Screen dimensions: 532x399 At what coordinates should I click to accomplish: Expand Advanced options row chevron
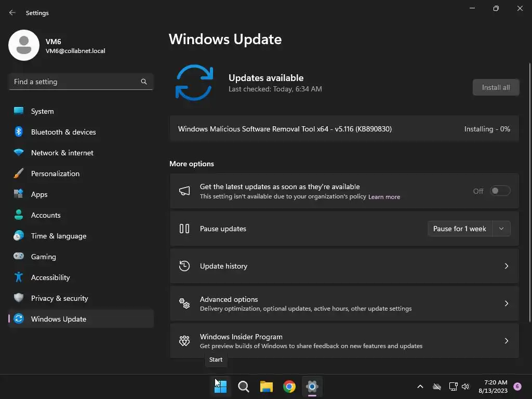[x=506, y=303]
